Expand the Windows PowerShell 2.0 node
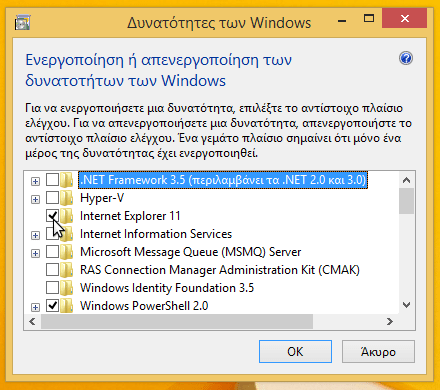Image resolution: width=440 pixels, height=390 pixels. pyautogui.click(x=35, y=307)
